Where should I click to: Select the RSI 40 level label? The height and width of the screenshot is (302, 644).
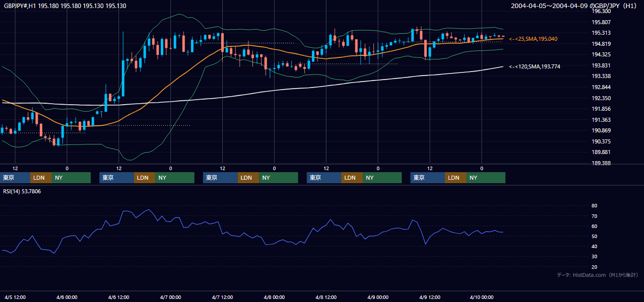pos(595,246)
